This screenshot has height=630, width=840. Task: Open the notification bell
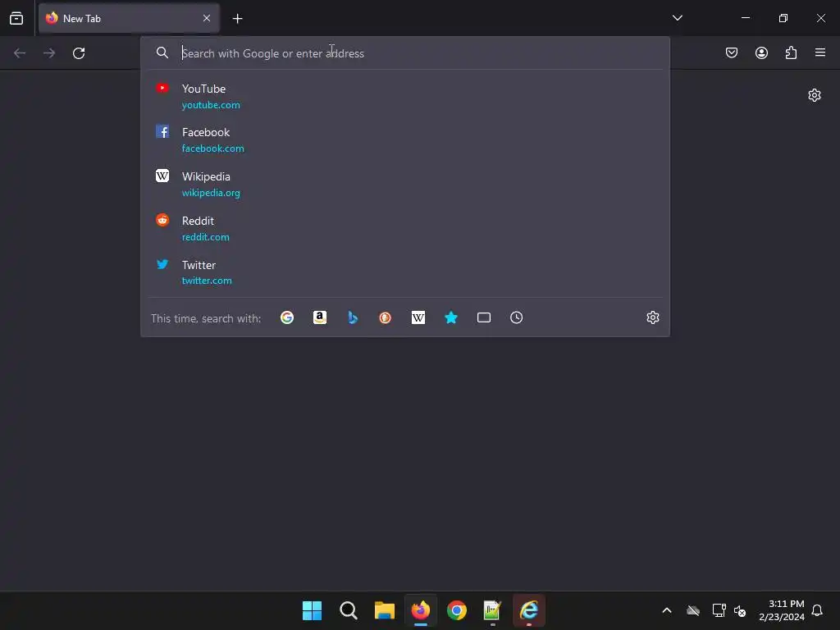[817, 610]
